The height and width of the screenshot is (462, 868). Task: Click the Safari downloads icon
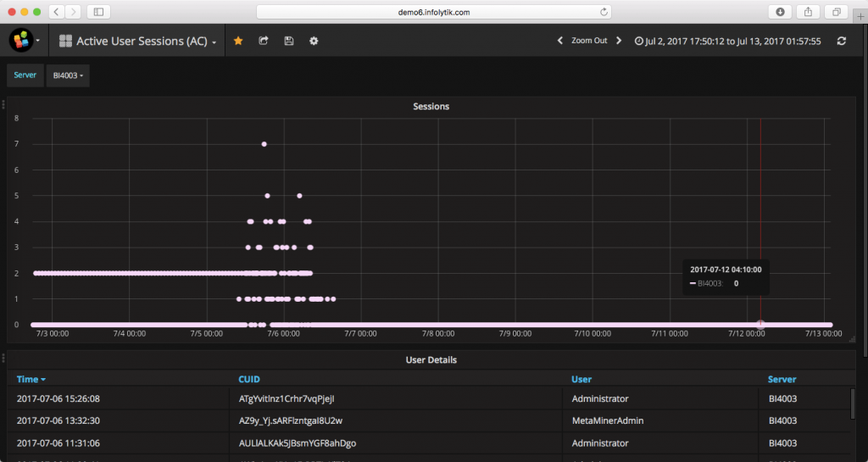pos(779,12)
